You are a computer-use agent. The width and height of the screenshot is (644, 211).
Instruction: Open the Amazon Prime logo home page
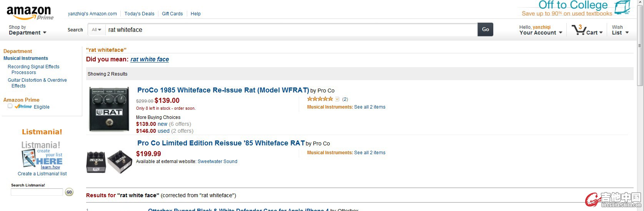pos(30,13)
